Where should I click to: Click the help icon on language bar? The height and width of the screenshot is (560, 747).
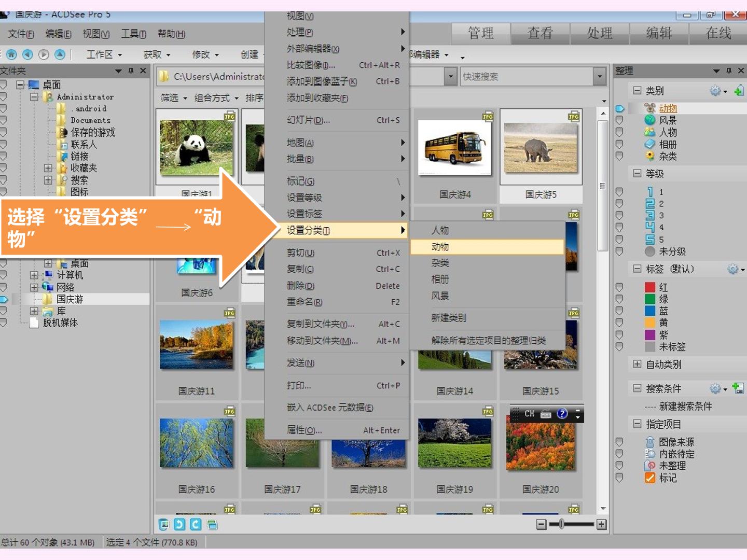tap(562, 413)
